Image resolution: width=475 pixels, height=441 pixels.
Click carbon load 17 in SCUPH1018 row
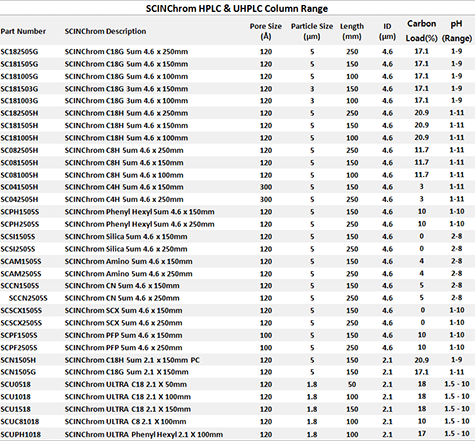pyautogui.click(x=422, y=434)
